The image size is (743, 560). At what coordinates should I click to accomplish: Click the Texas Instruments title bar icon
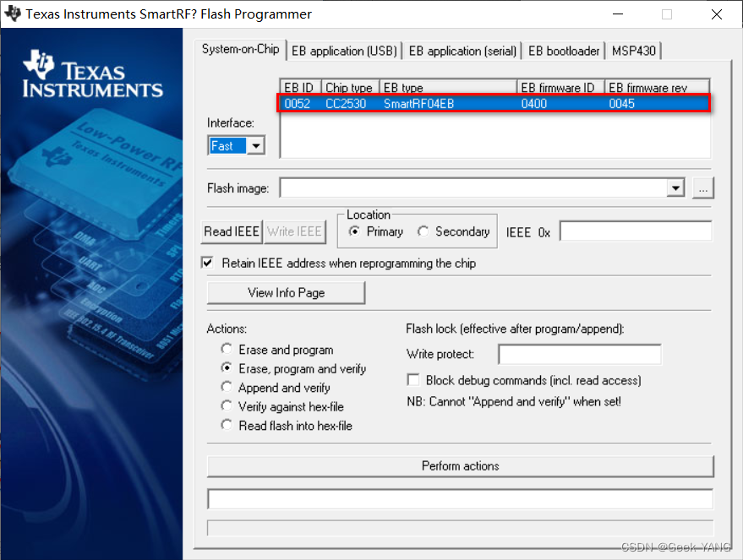pyautogui.click(x=13, y=14)
